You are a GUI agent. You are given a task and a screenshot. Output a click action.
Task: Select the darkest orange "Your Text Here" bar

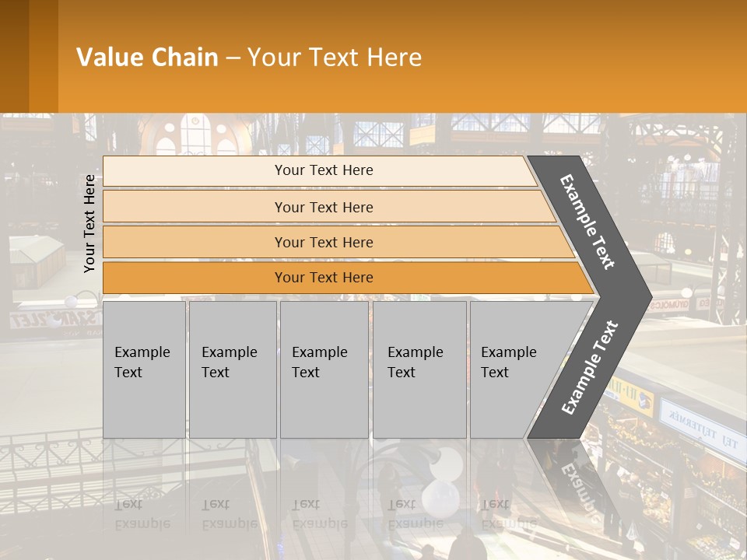[323, 278]
